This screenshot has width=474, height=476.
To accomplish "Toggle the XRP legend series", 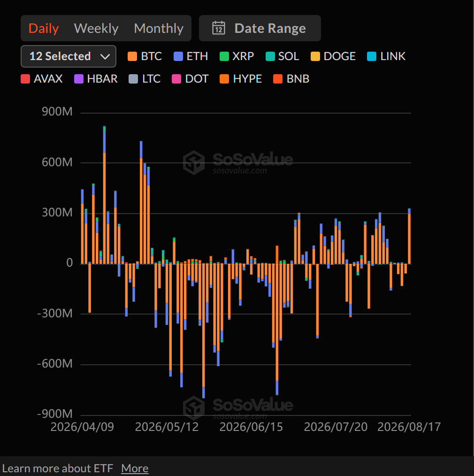I will [x=237, y=56].
